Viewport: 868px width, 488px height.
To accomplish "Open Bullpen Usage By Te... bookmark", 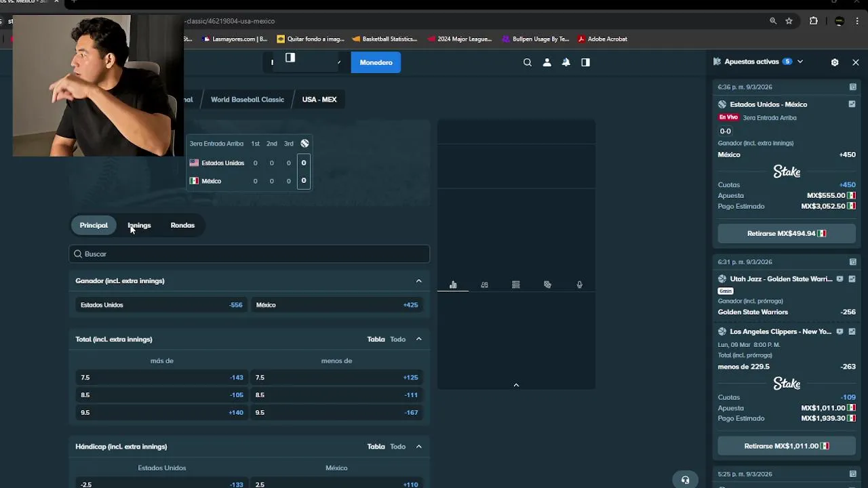I will (x=536, y=39).
